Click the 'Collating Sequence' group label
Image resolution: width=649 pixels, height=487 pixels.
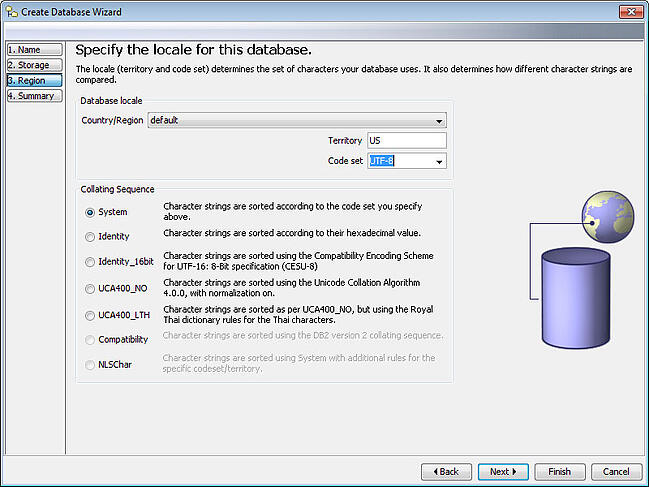117,190
